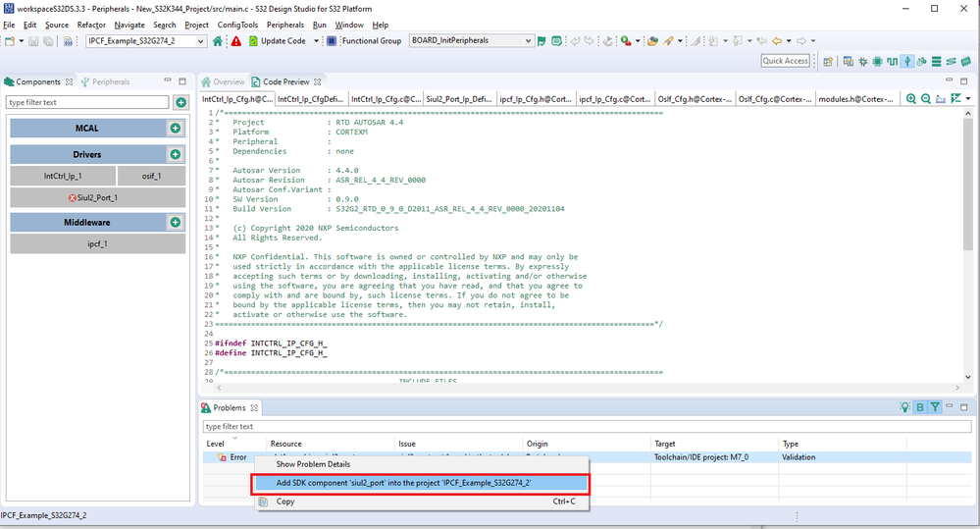
Task: Toggle the Problems filter funnel icon
Action: pos(935,407)
